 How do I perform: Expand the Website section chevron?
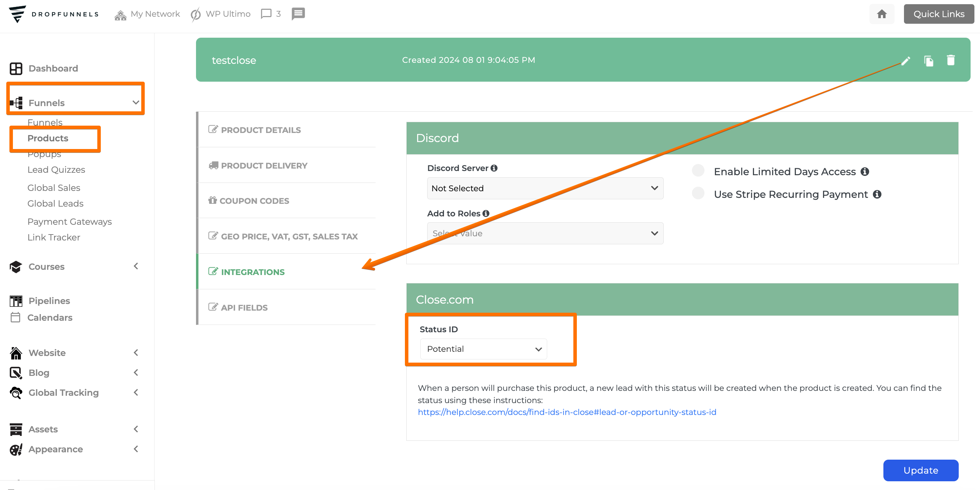(136, 352)
